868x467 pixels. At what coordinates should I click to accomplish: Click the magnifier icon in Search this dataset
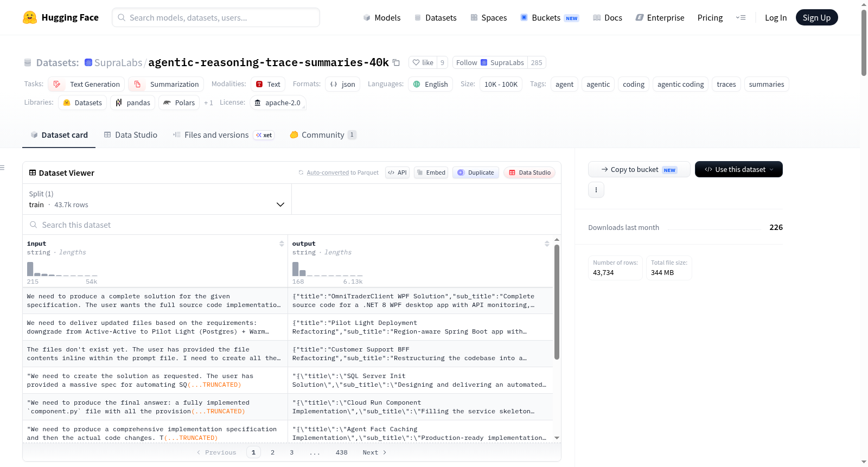point(34,225)
